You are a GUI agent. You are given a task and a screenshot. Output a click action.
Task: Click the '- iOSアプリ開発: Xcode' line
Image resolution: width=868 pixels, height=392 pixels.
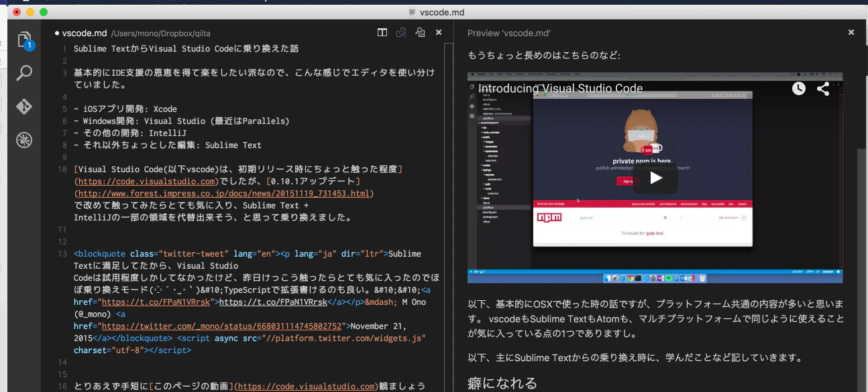tap(125, 109)
